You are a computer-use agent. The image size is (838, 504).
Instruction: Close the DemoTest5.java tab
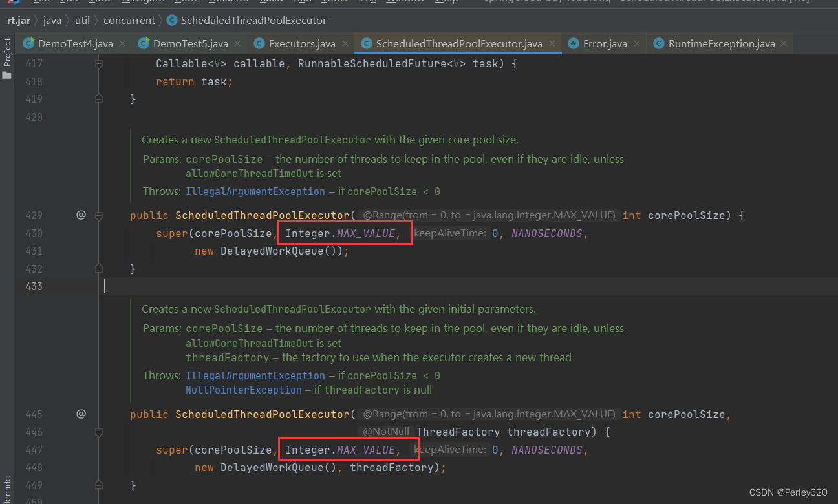[238, 44]
